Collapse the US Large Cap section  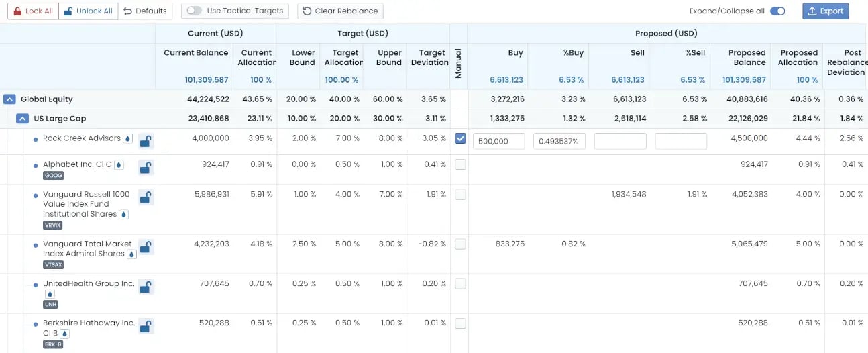pyautogui.click(x=22, y=119)
